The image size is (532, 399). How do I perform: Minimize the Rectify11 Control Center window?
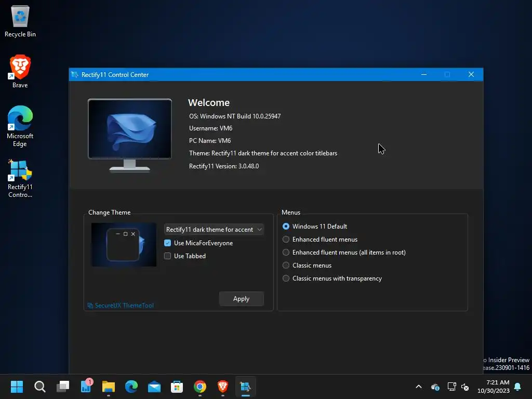[424, 75]
